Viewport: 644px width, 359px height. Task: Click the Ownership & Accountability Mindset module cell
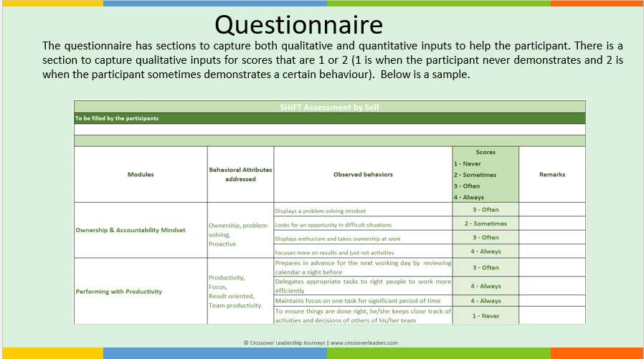pos(131,230)
